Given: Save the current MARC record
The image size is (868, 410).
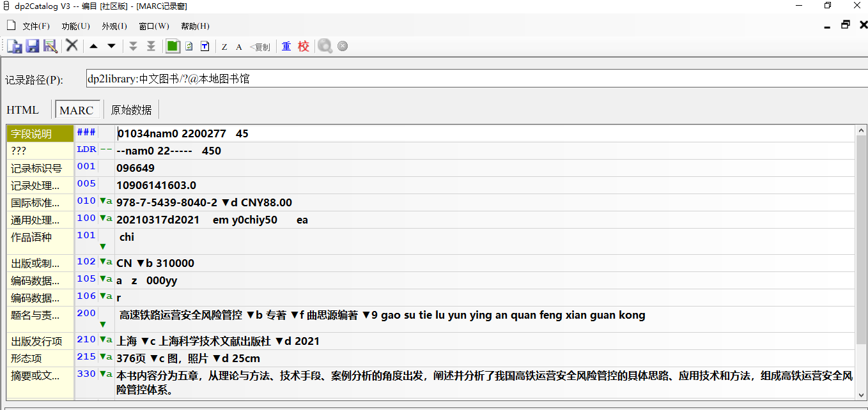Looking at the screenshot, I should pos(32,46).
